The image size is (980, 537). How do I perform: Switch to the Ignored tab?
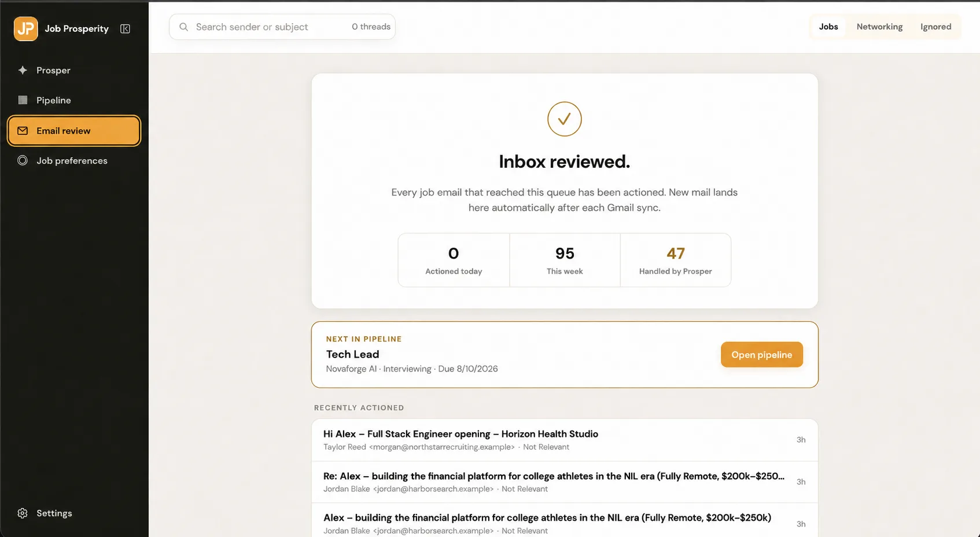click(935, 27)
